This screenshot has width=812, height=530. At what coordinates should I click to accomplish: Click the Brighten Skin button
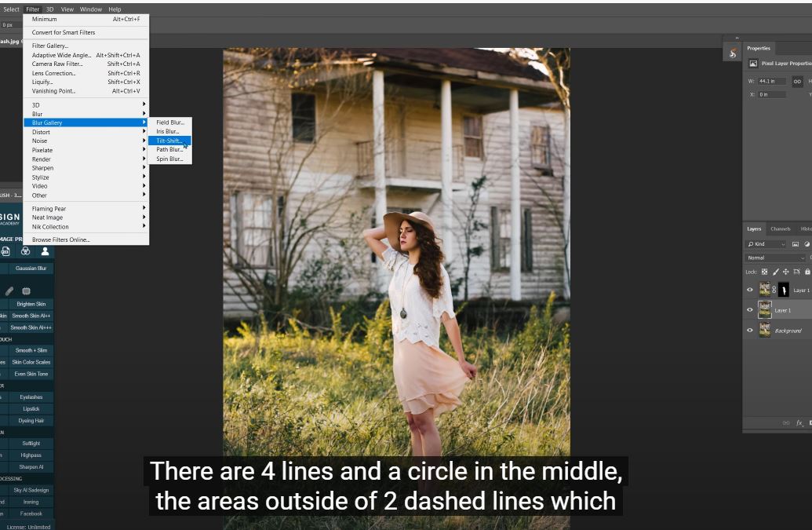coord(31,304)
